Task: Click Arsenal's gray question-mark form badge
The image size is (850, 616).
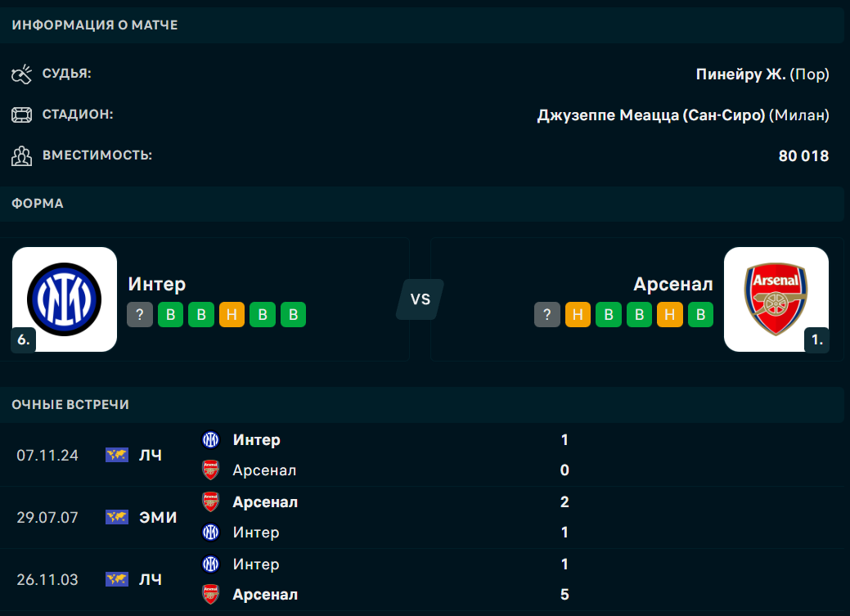Action: [547, 315]
